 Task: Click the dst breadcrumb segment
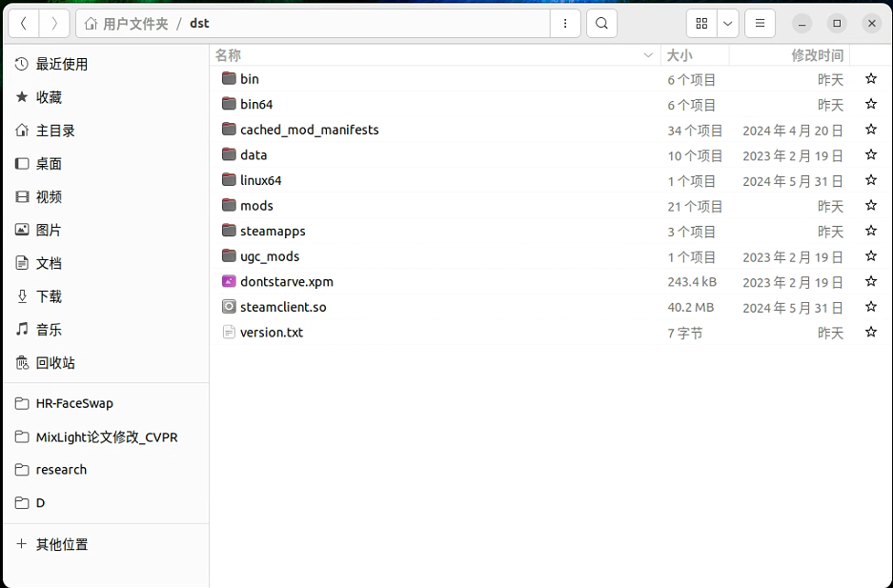(199, 23)
